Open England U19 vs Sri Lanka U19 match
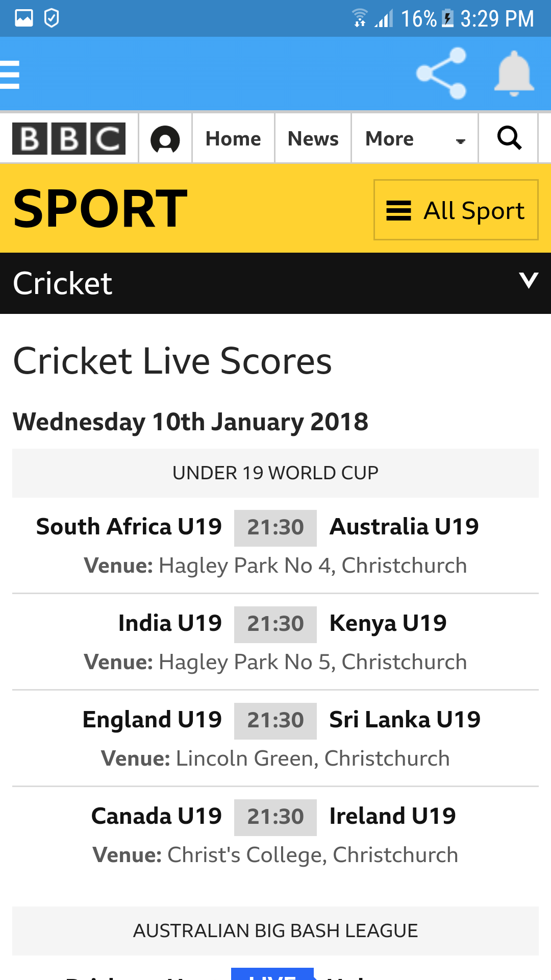 [275, 721]
